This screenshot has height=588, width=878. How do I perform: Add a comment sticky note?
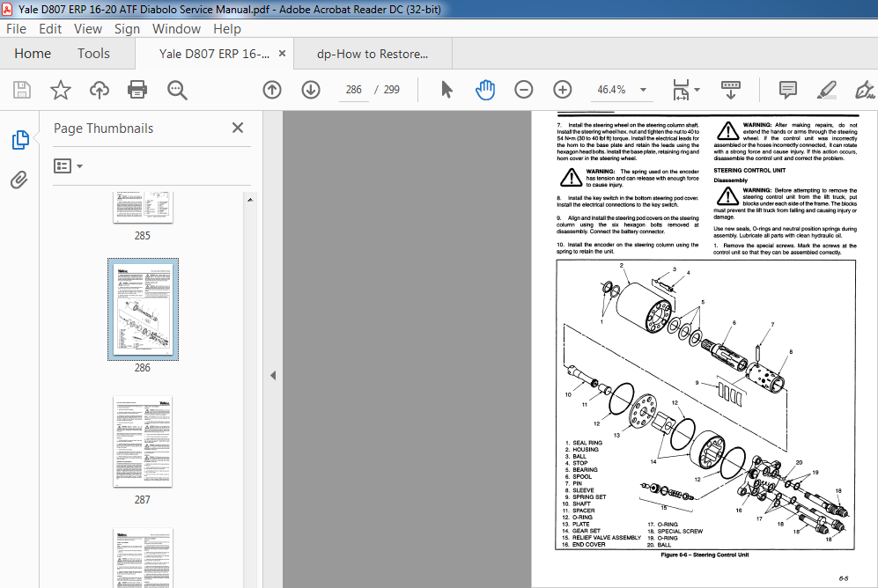point(788,90)
